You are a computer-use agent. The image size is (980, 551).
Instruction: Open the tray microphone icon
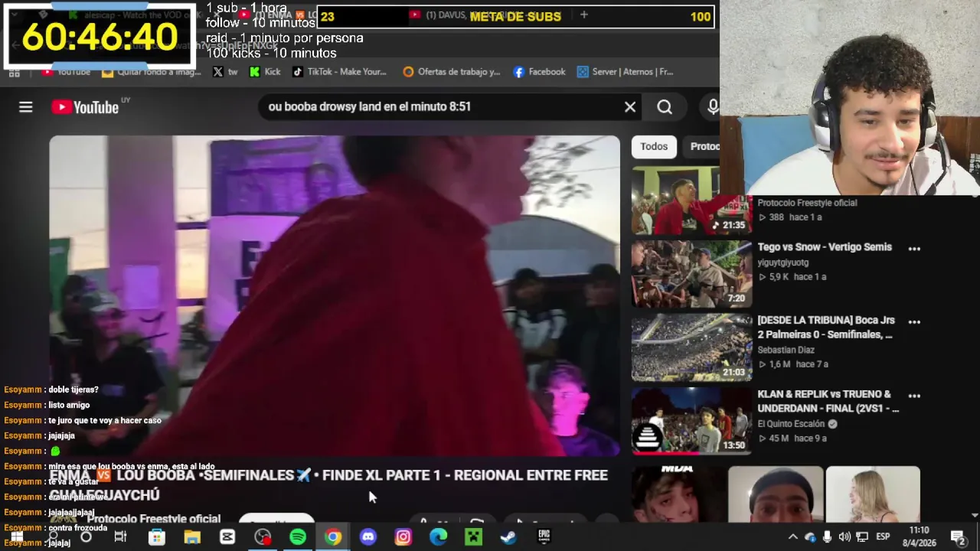(x=828, y=537)
